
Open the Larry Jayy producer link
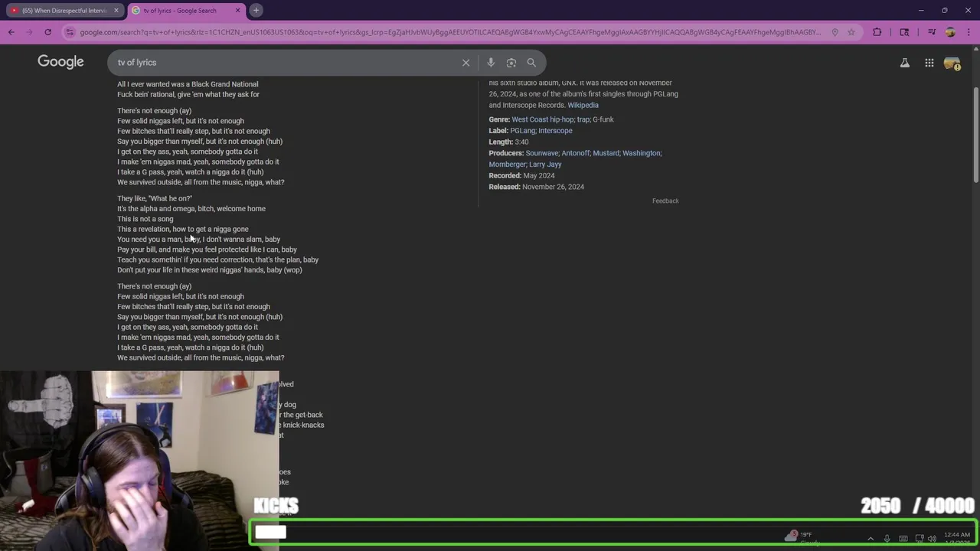(x=545, y=165)
